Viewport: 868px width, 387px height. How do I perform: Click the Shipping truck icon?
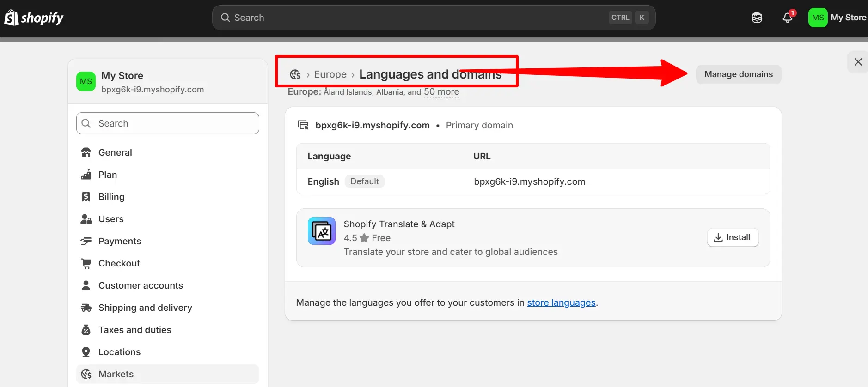(86, 308)
